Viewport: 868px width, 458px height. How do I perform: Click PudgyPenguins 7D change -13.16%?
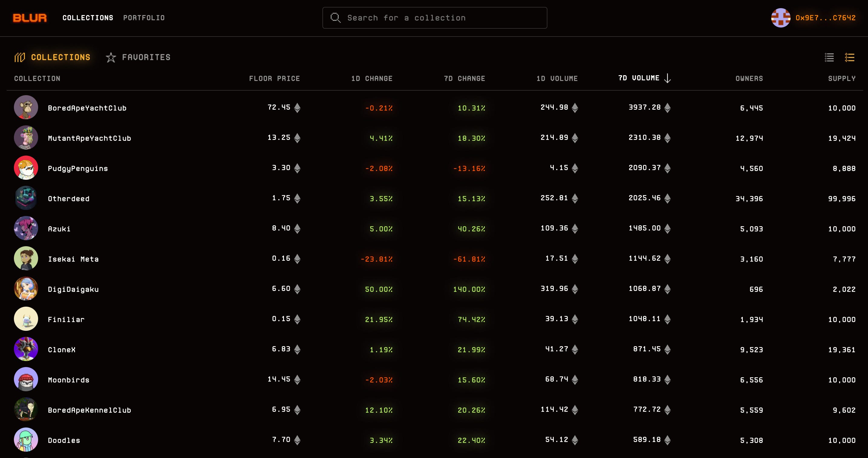point(469,169)
